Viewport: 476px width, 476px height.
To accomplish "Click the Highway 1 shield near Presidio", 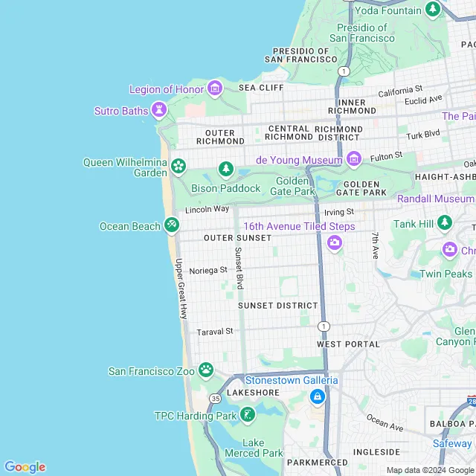I will pyautogui.click(x=344, y=71).
